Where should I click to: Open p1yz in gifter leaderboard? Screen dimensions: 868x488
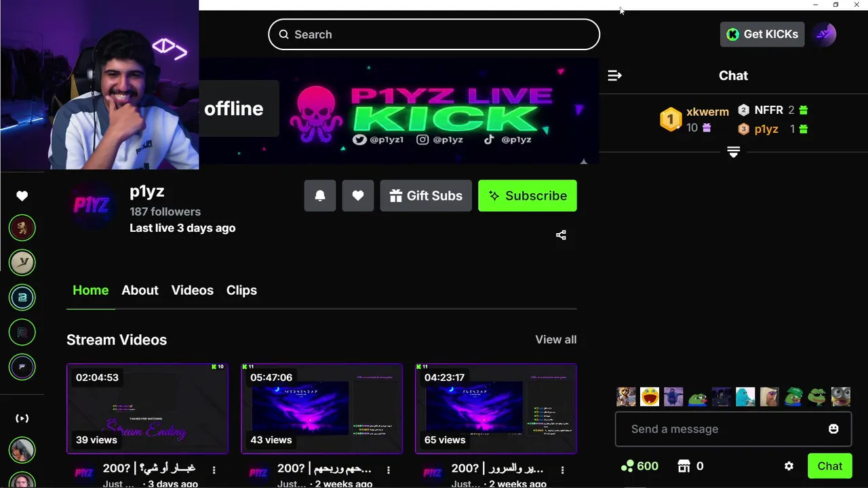point(766,129)
